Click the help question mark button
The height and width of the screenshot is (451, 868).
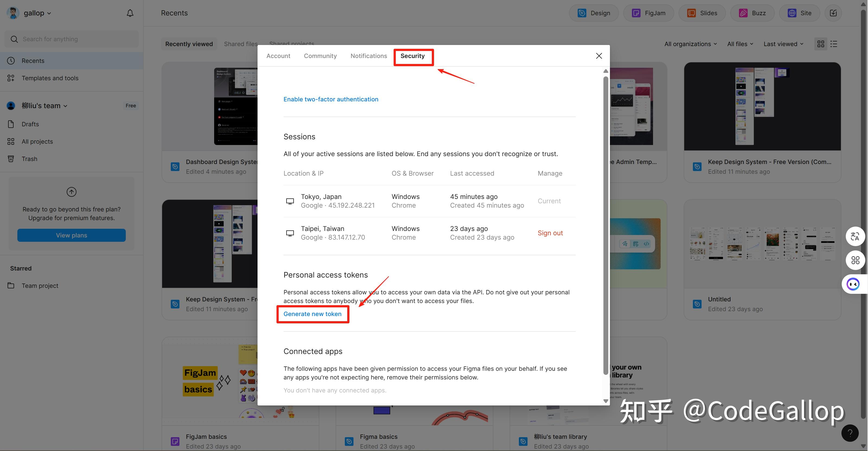coord(850,433)
